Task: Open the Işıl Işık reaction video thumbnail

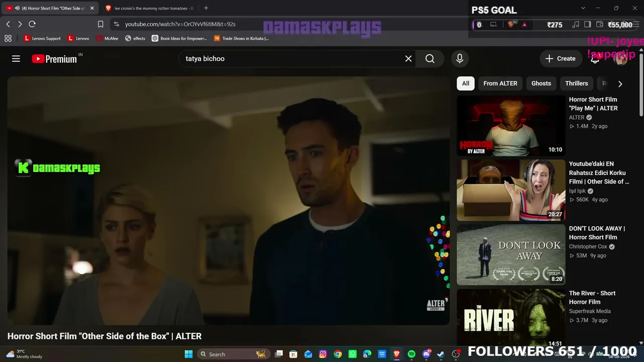Action: click(x=511, y=190)
